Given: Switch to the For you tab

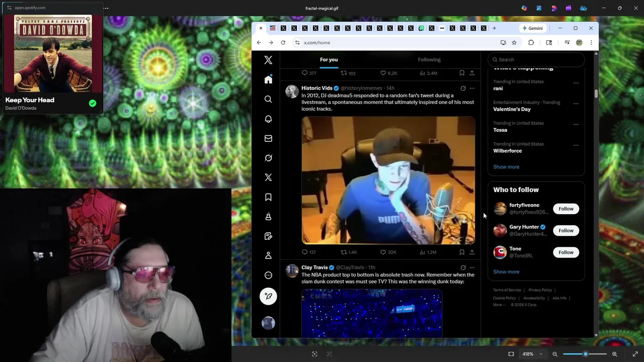Looking at the screenshot, I should [329, 60].
